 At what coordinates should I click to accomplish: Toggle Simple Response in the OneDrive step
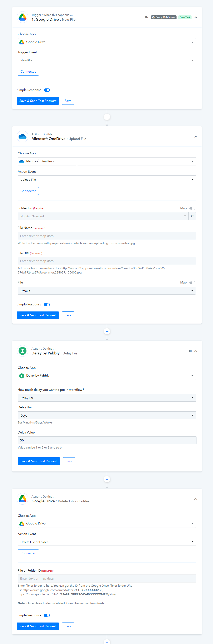47,305
